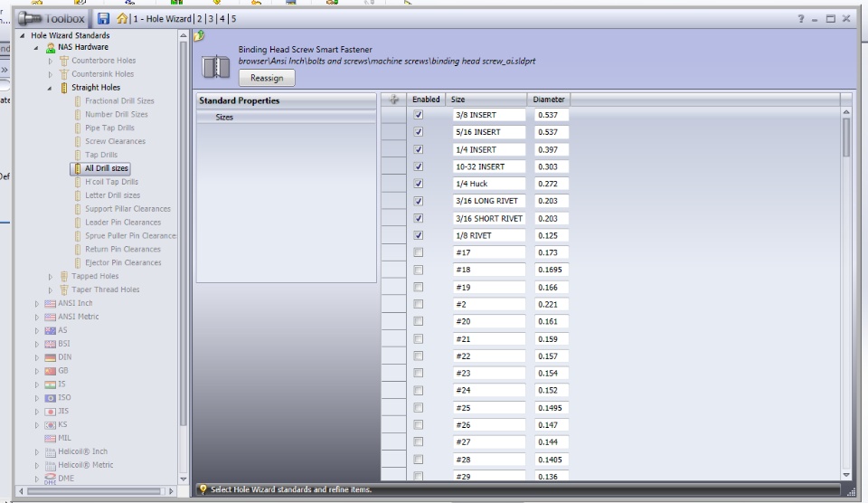Click the sizes table vertical scrollbar thumb

846,138
